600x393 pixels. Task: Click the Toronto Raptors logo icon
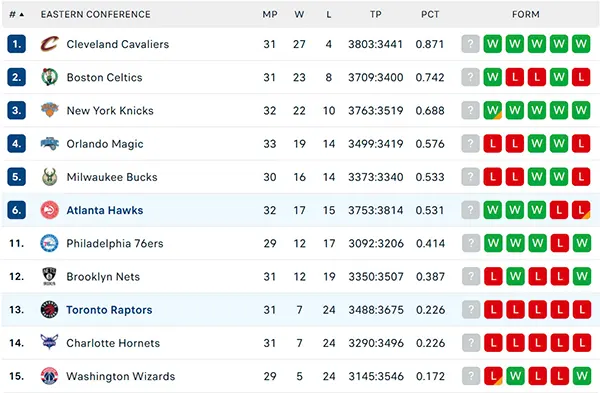49,310
